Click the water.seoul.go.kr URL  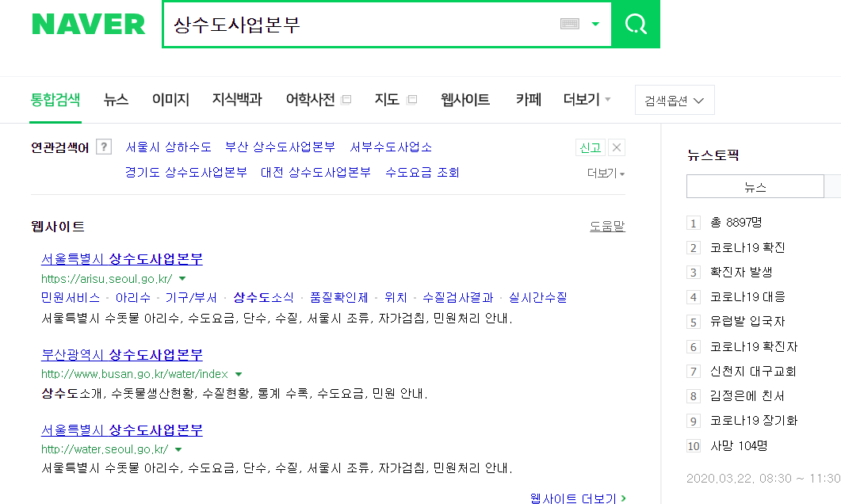click(x=105, y=449)
